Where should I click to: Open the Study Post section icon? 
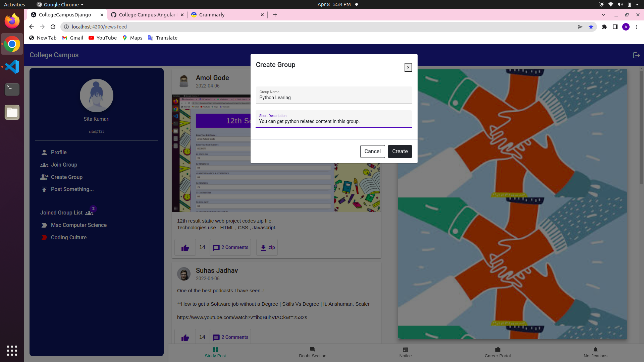click(x=215, y=350)
